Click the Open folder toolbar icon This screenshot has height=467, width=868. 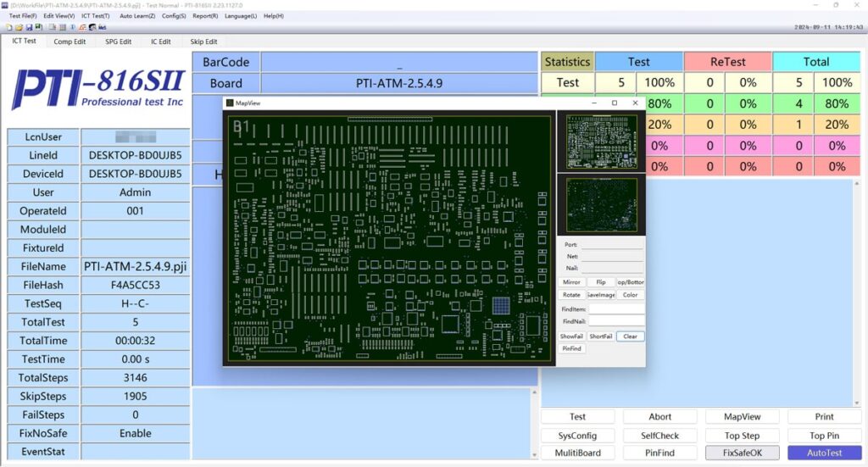(18, 27)
